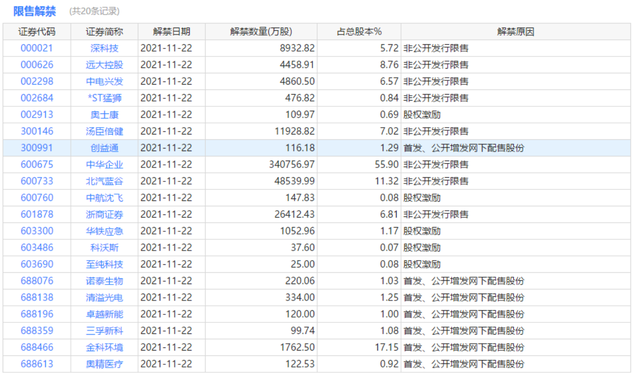Open 华铁应急 stock link
The height and width of the screenshot is (375, 640).
[104, 231]
